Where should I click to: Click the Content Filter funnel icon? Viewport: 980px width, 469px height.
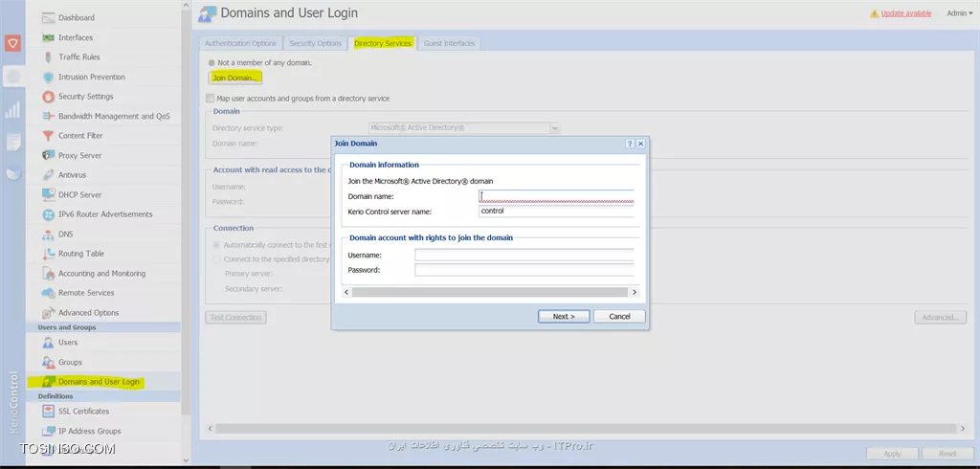pyautogui.click(x=49, y=136)
